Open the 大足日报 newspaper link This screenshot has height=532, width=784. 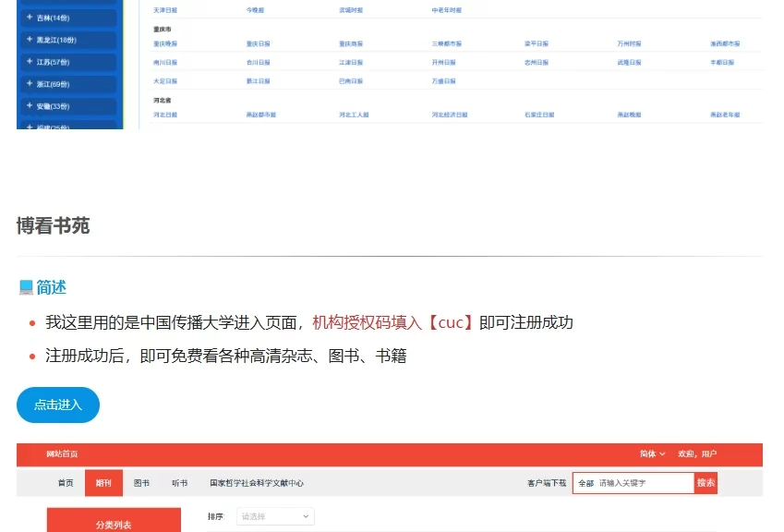165,81
